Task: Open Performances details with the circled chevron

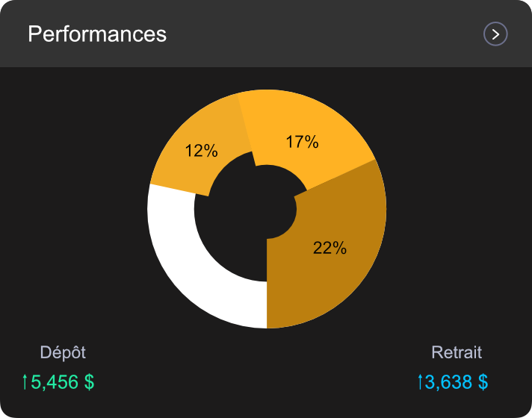Action: click(495, 34)
